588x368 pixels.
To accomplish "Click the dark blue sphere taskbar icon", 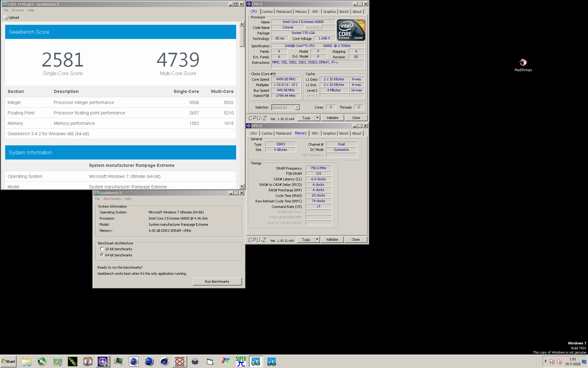I will 149,362.
